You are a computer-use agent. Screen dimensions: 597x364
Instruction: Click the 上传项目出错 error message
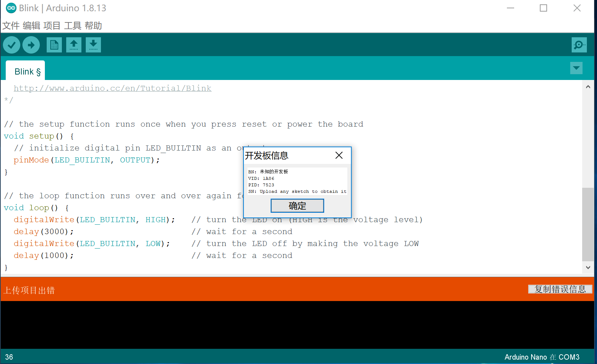[x=29, y=291]
